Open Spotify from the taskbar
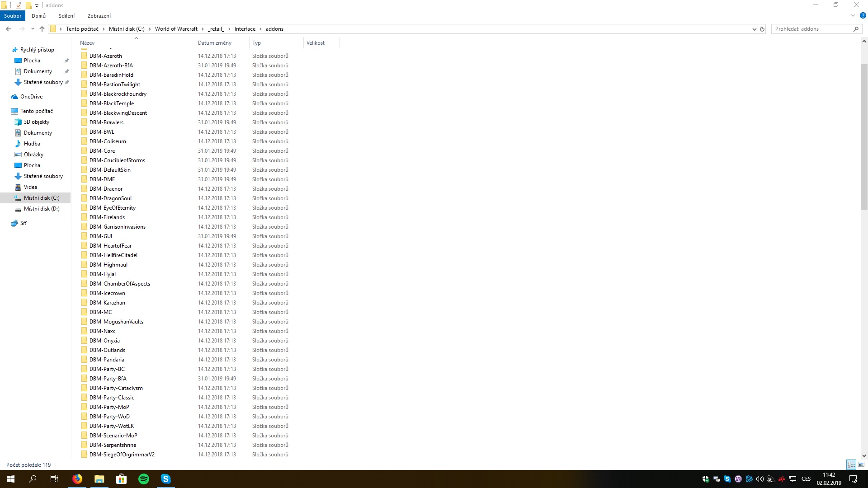Screen dimensions: 868x488 point(144,479)
